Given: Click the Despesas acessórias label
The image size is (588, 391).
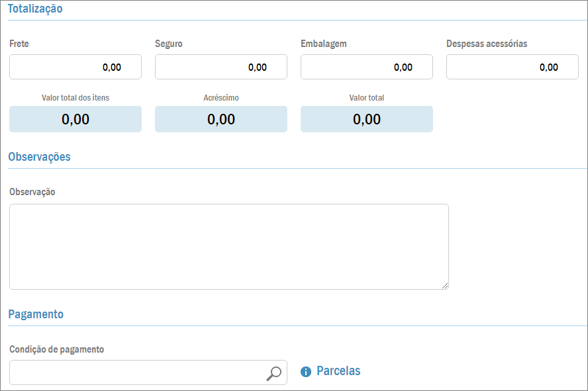Looking at the screenshot, I should pos(487,44).
